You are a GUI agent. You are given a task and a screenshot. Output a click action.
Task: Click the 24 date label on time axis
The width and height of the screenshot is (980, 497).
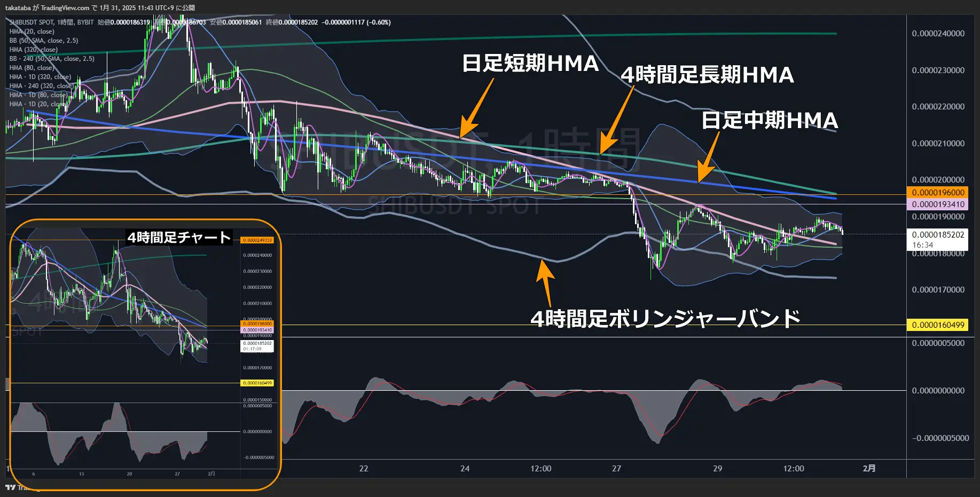[x=465, y=469]
